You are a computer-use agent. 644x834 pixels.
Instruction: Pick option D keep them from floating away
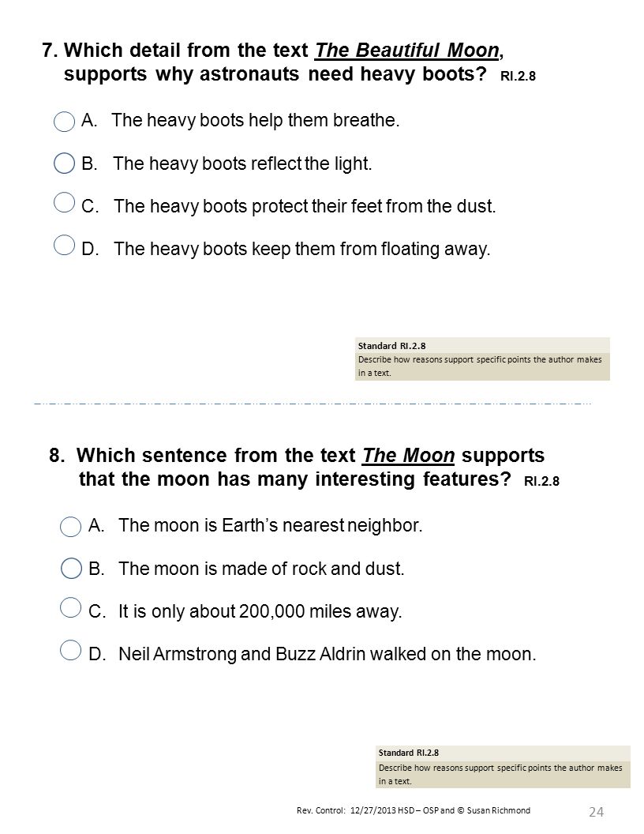[64, 245]
